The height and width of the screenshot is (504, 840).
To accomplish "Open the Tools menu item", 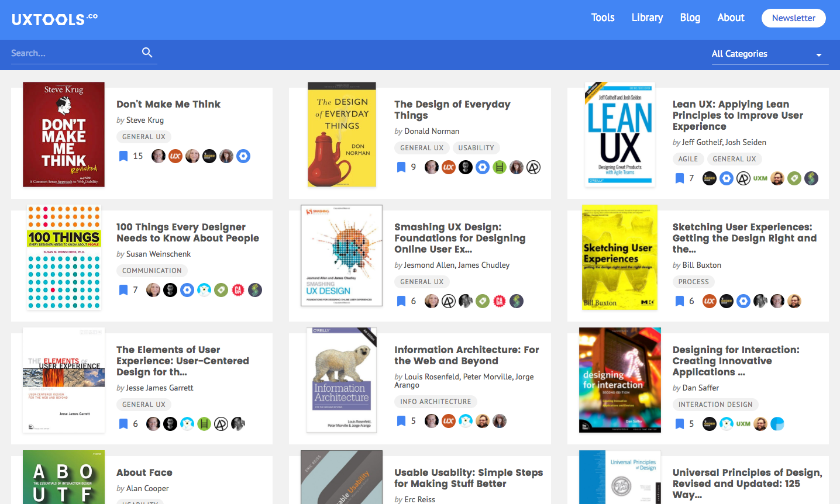I will (x=603, y=18).
